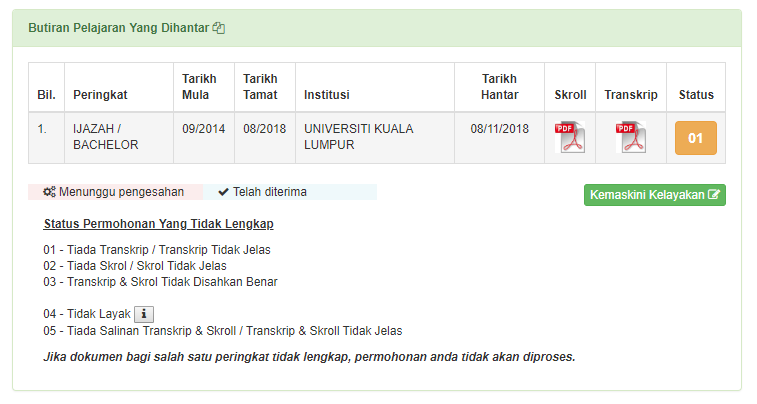Click the Peringkat column header
The image size is (757, 404).
(x=100, y=95)
